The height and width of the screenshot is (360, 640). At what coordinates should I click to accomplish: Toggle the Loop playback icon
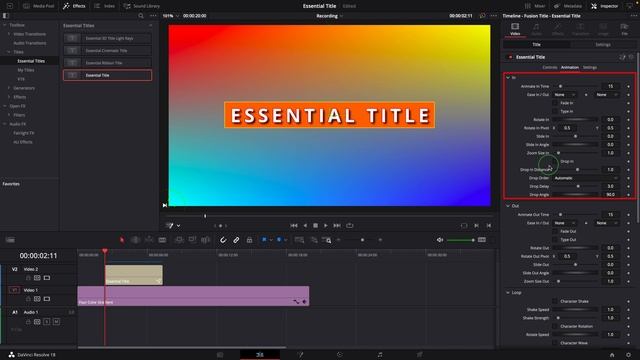pyautogui.click(x=350, y=225)
